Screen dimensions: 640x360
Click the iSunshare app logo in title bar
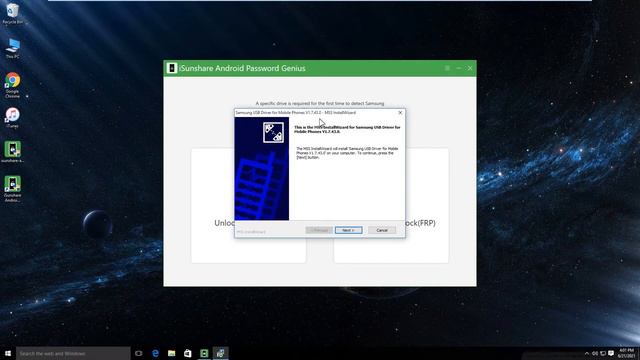tap(172, 68)
